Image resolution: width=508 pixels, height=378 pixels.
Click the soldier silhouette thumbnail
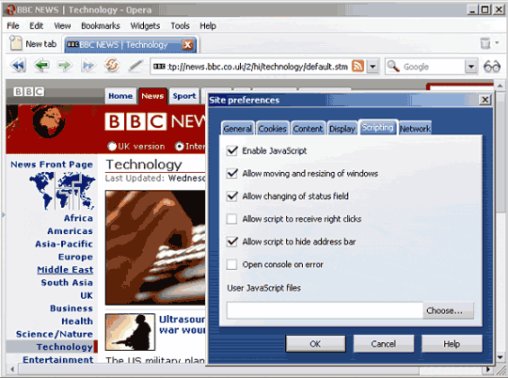[130, 332]
